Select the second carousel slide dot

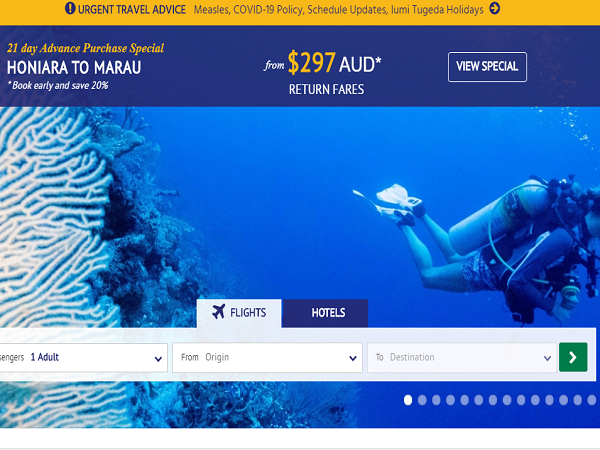(422, 400)
